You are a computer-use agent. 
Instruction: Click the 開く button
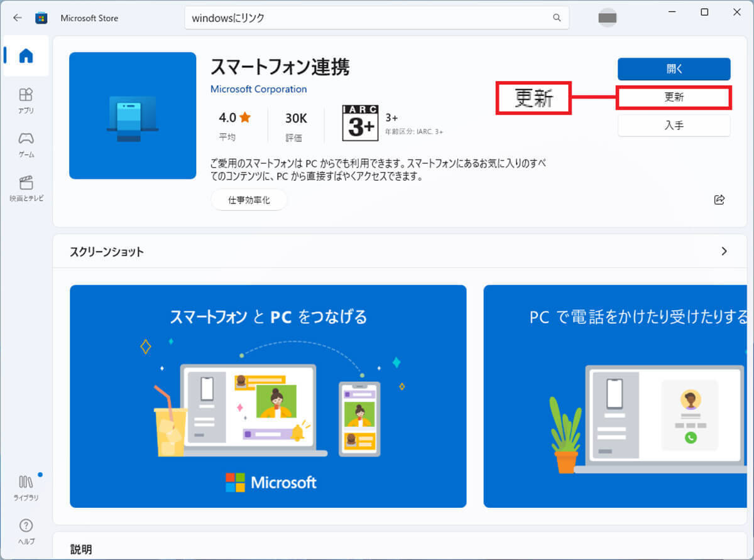pos(674,69)
